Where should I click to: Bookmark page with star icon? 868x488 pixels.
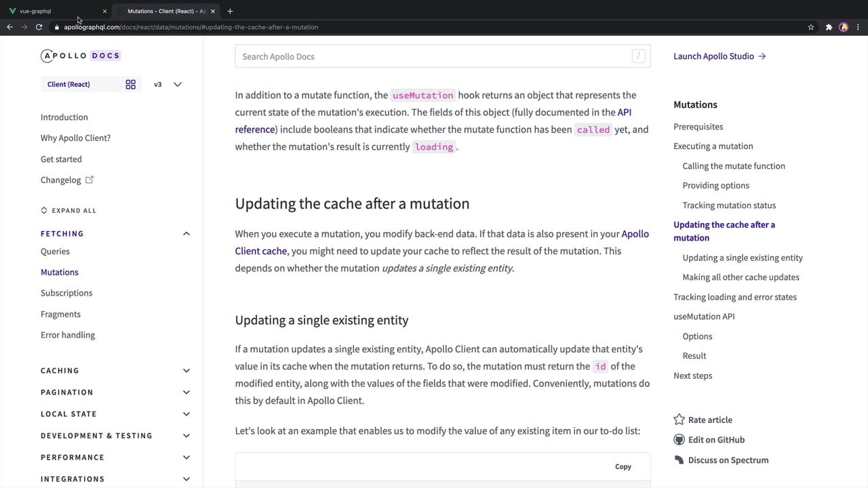pos(811,27)
